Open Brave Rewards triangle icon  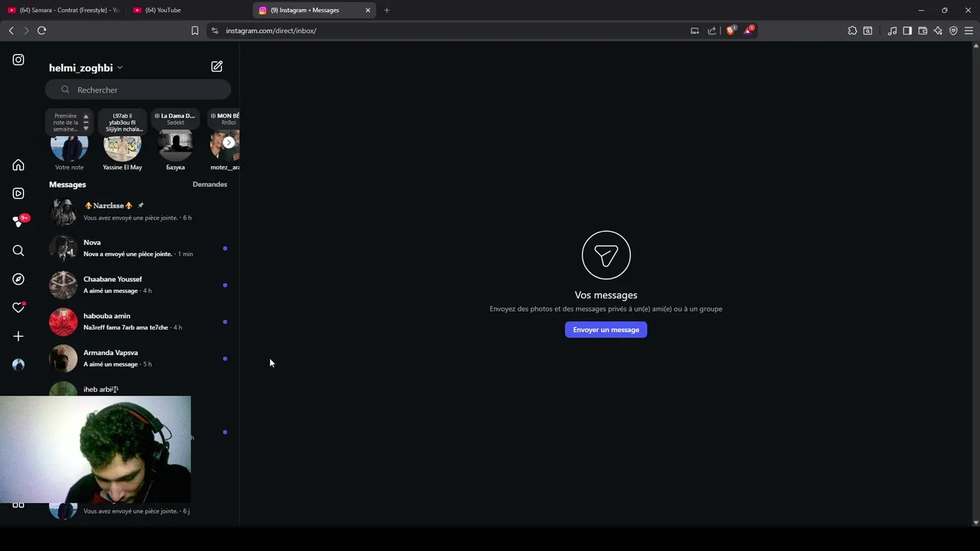click(x=749, y=31)
